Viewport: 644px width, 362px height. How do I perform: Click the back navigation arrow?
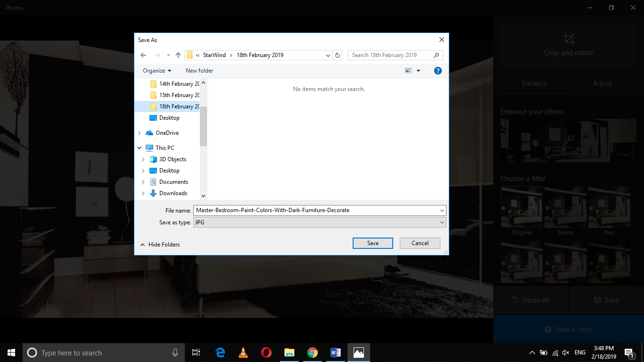143,55
